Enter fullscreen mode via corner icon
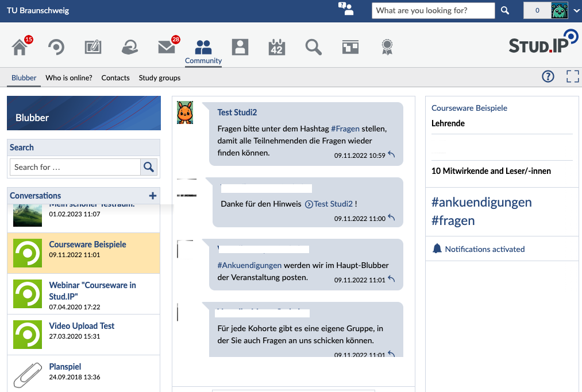Screen dimensions: 582x392 [x=573, y=76]
